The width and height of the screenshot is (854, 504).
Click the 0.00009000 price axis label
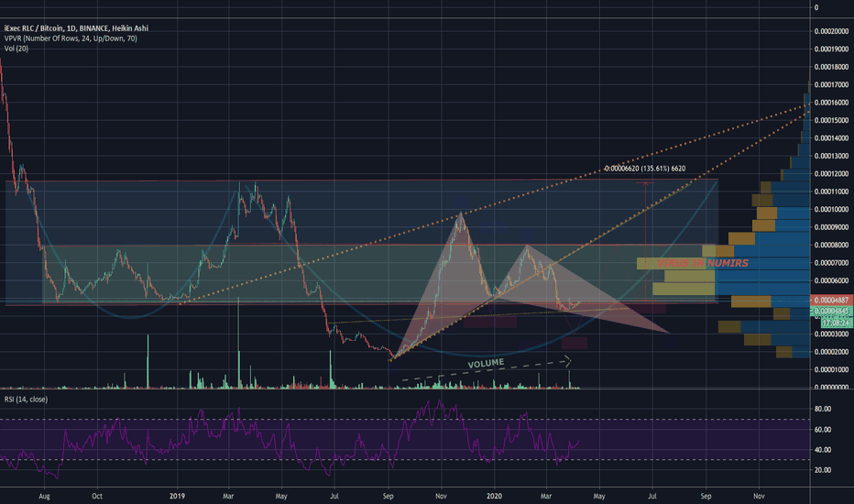click(831, 227)
